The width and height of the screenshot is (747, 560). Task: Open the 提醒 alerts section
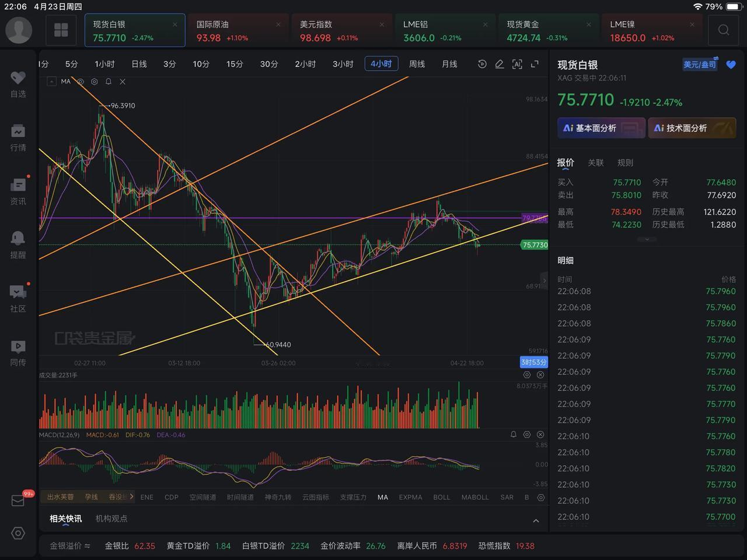pyautogui.click(x=18, y=245)
